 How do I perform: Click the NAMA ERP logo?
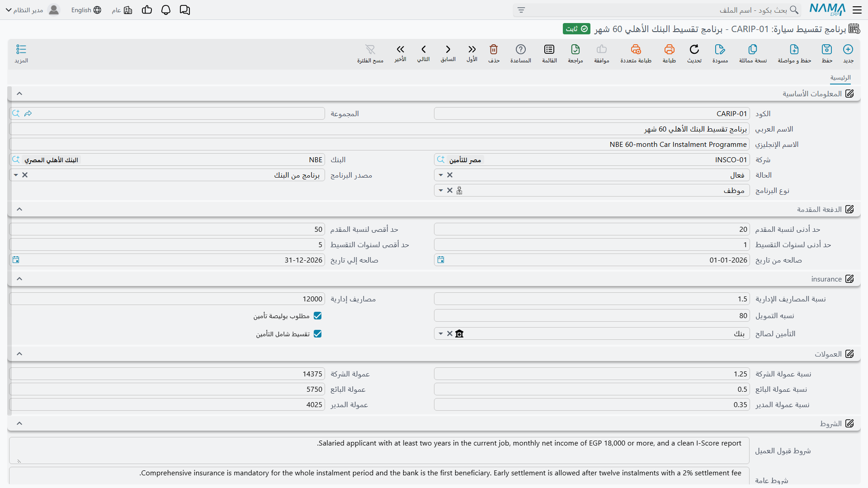[827, 9]
